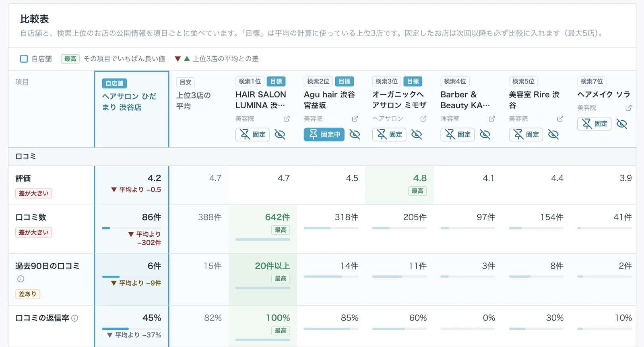Hide ヘアメイク ソラ column
This screenshot has height=347, width=644.
coord(622,124)
